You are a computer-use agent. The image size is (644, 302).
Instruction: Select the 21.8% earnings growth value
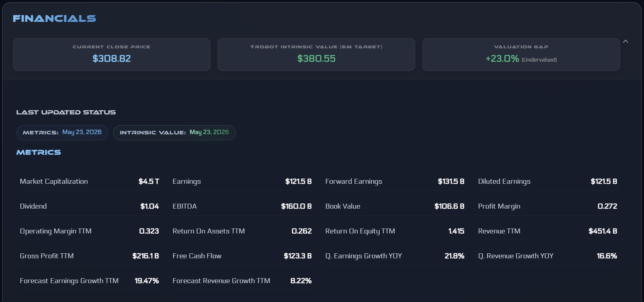pyautogui.click(x=455, y=256)
